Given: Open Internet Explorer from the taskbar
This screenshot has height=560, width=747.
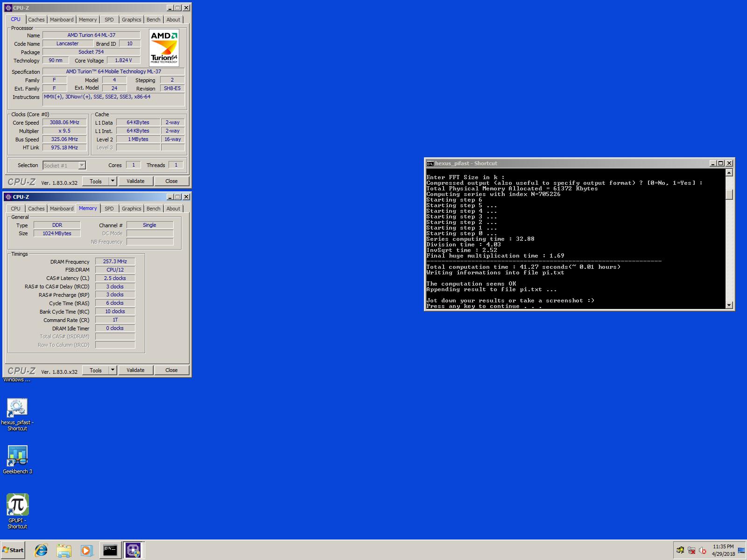Looking at the screenshot, I should click(41, 550).
